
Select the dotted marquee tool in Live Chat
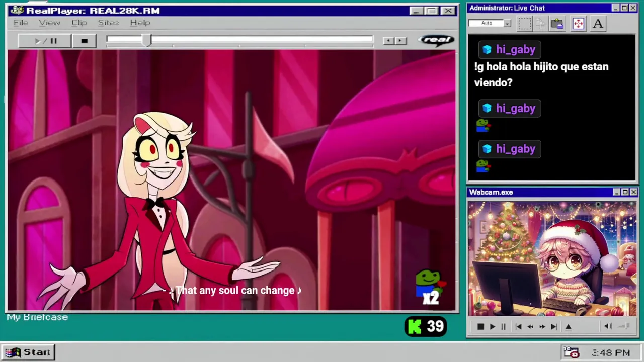point(524,23)
